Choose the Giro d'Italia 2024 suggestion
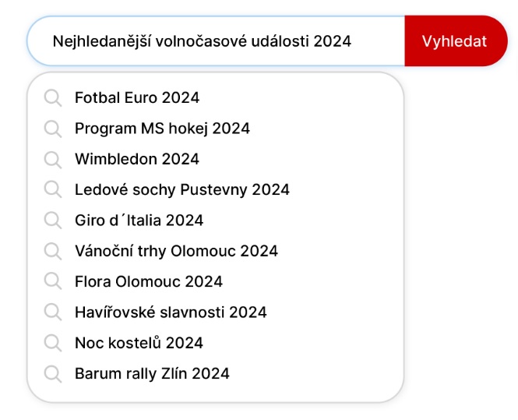The image size is (518, 420). click(x=216, y=221)
